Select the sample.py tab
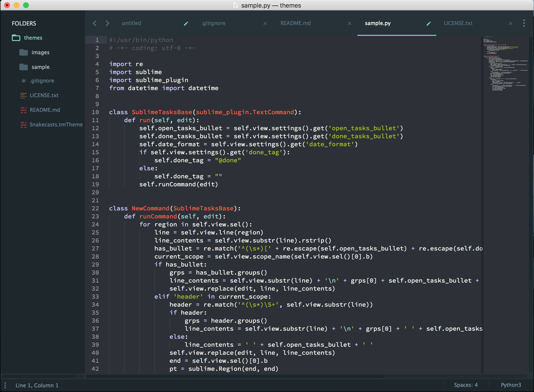This screenshot has height=392, width=534. pos(377,23)
